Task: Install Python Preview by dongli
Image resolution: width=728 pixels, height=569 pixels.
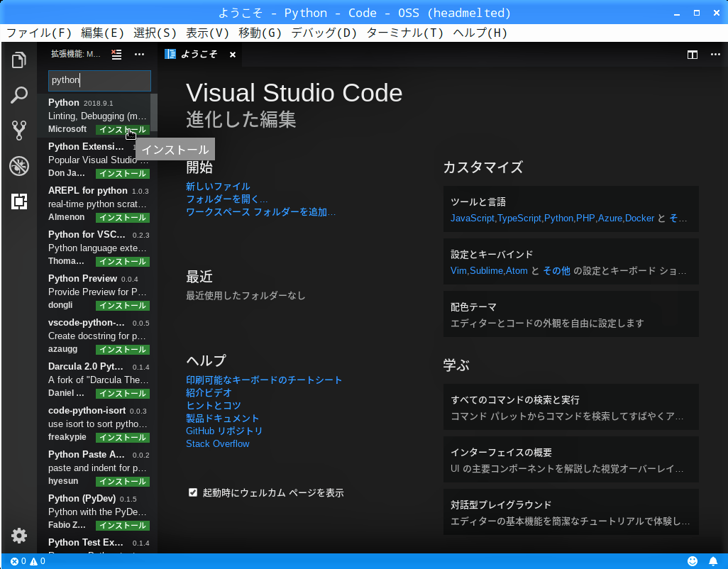Action: (123, 306)
